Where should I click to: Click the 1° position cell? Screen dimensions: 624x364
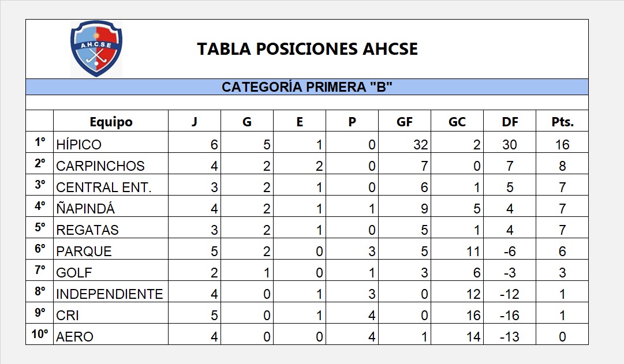click(x=39, y=142)
